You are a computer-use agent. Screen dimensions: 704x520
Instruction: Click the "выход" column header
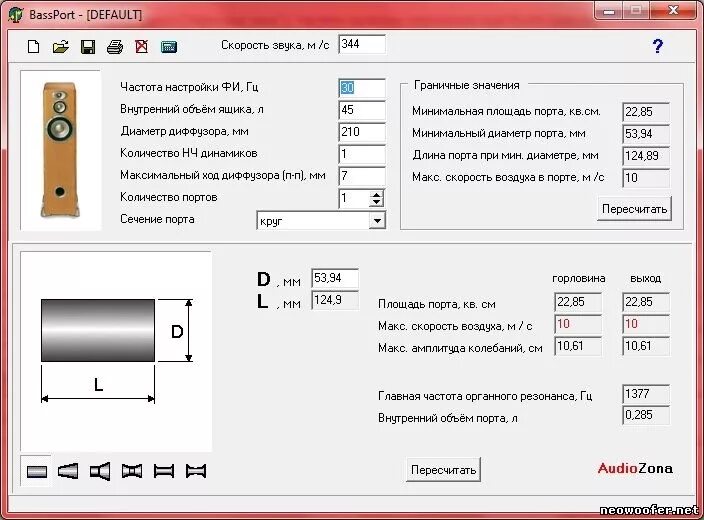pos(646,278)
